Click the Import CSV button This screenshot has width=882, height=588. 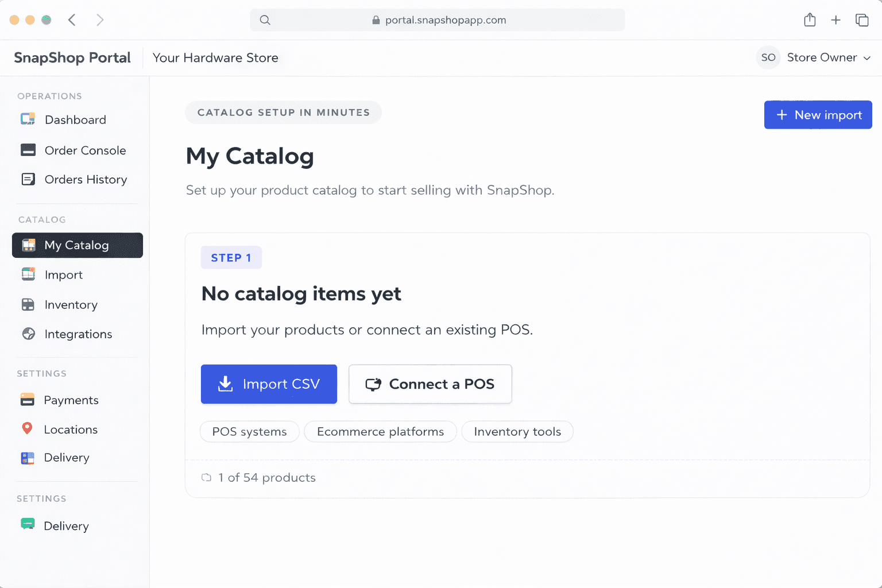pos(269,384)
